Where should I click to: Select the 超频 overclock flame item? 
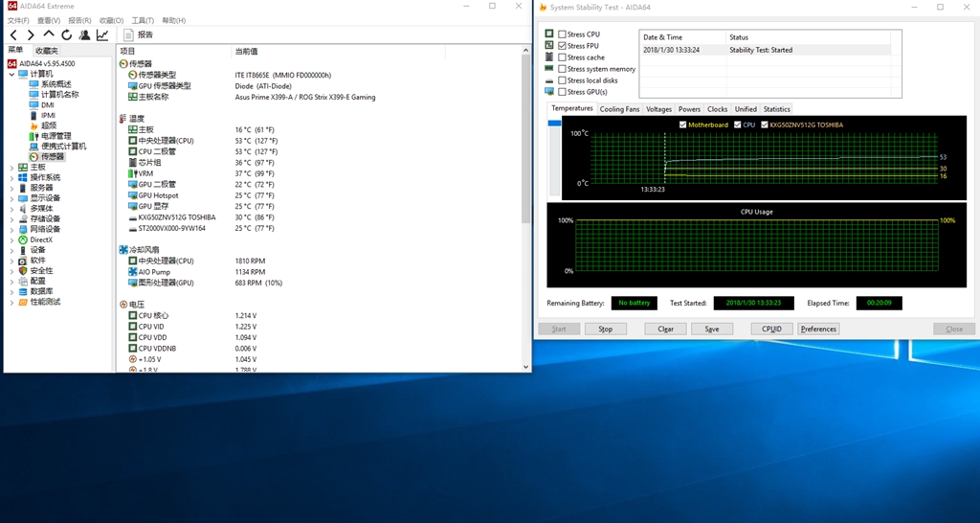(x=48, y=125)
